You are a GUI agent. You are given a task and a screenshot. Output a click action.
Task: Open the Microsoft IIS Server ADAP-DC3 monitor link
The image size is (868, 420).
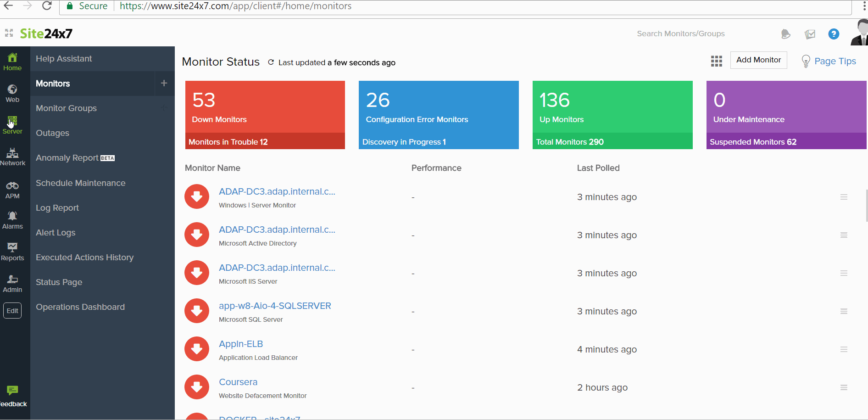pos(277,268)
